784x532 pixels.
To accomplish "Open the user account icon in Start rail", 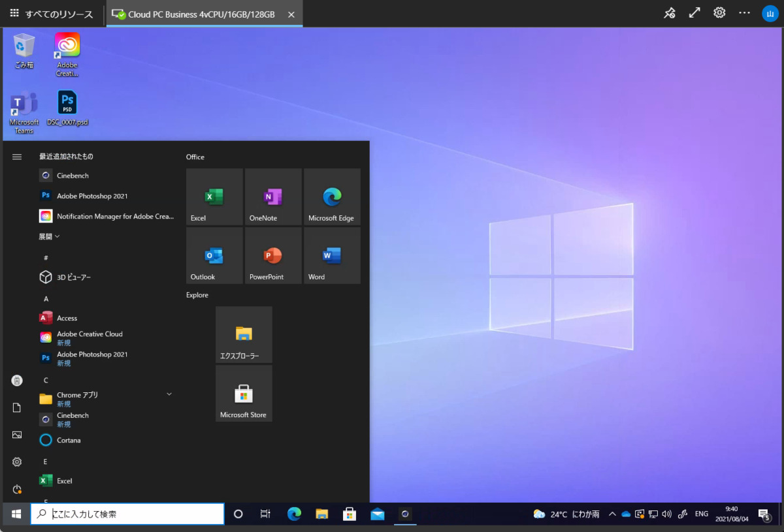I will pos(17,381).
